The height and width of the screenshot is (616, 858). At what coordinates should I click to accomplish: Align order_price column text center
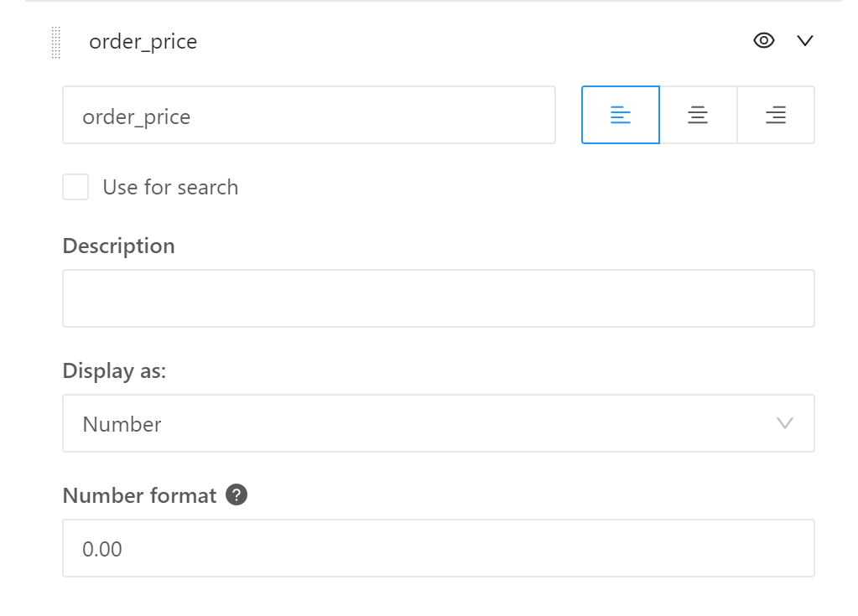(698, 115)
